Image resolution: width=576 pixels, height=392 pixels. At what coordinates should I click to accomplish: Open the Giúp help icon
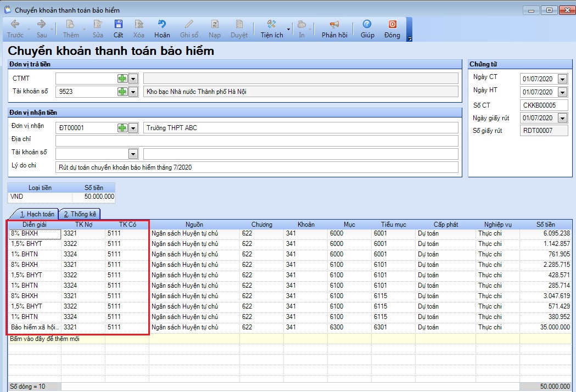click(367, 24)
